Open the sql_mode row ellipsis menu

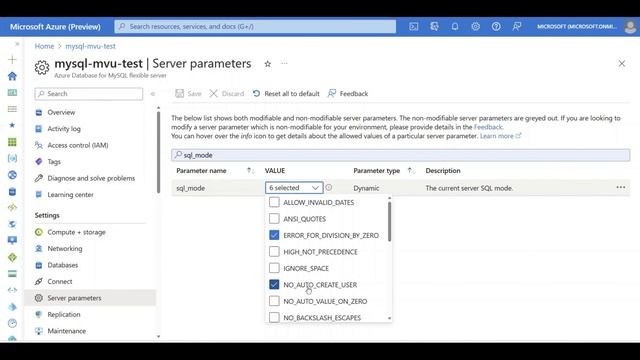(621, 187)
